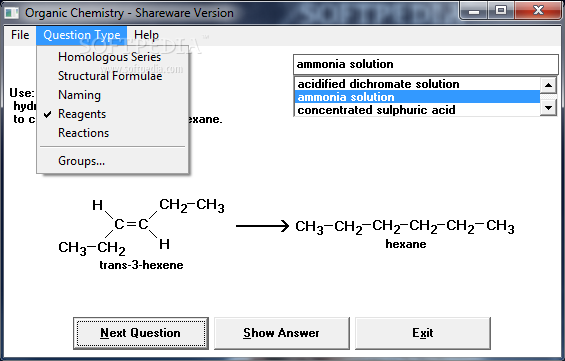Close the Organic Chemistry window
Viewport: 565px width, 361px height.
coord(538,11)
